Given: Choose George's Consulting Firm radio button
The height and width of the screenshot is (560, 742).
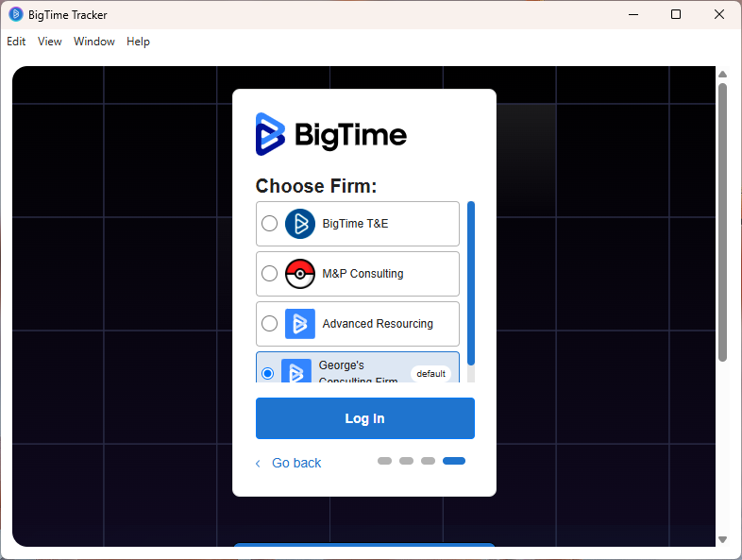Looking at the screenshot, I should pyautogui.click(x=268, y=373).
